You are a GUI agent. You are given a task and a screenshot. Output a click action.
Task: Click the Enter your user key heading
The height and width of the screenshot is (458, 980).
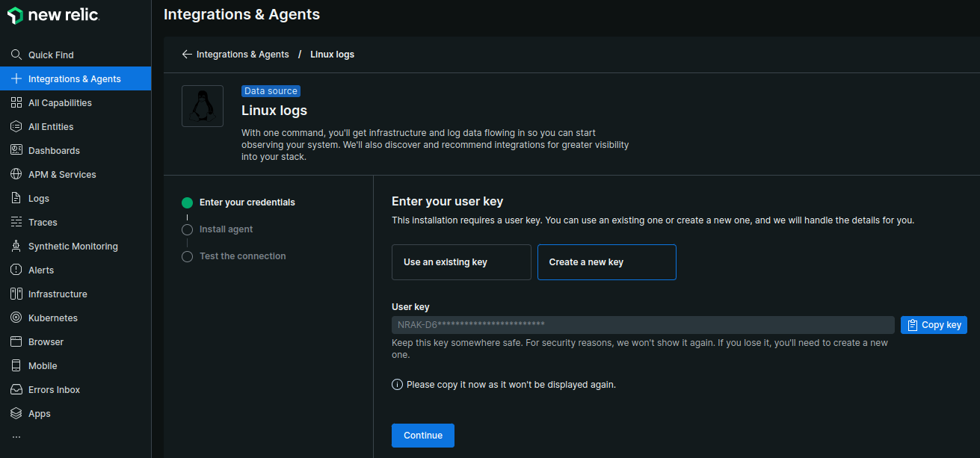tap(448, 201)
